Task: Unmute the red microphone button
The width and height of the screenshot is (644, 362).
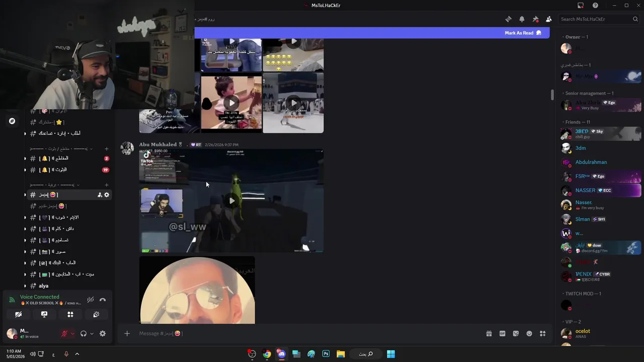Action: (x=64, y=333)
